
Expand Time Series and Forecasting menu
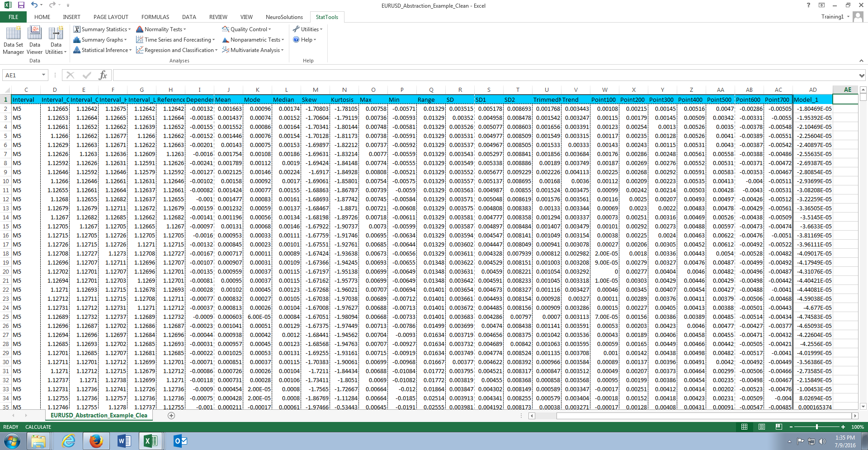pos(175,40)
